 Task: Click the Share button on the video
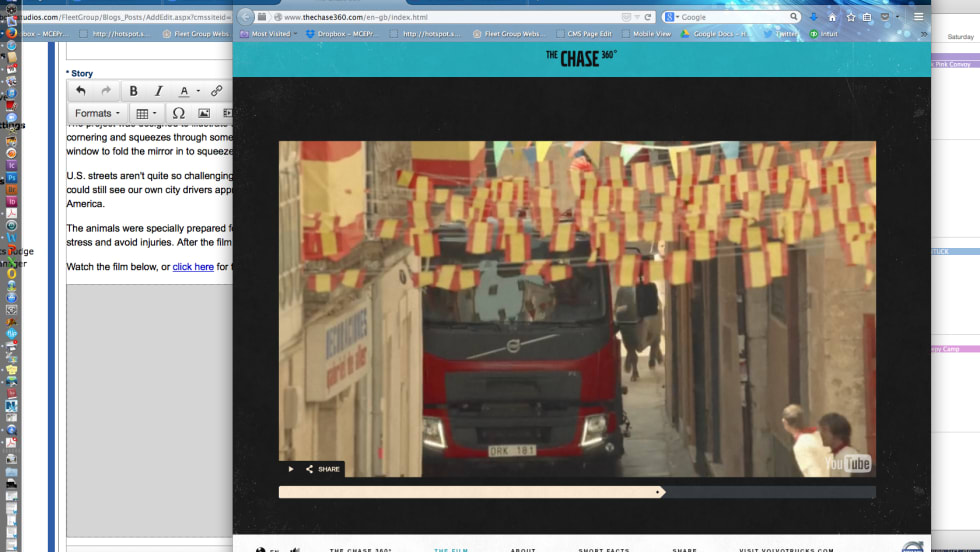tap(322, 469)
